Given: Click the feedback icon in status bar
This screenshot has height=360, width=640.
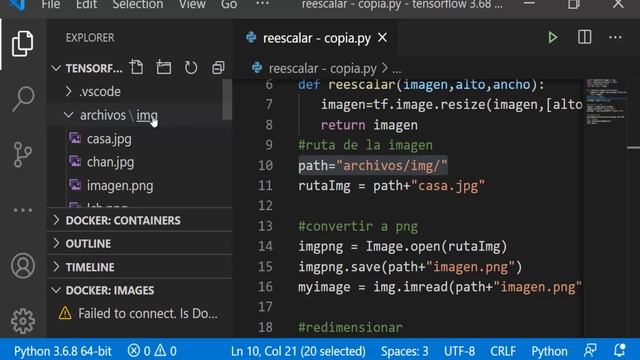Looking at the screenshot, I should click(590, 350).
